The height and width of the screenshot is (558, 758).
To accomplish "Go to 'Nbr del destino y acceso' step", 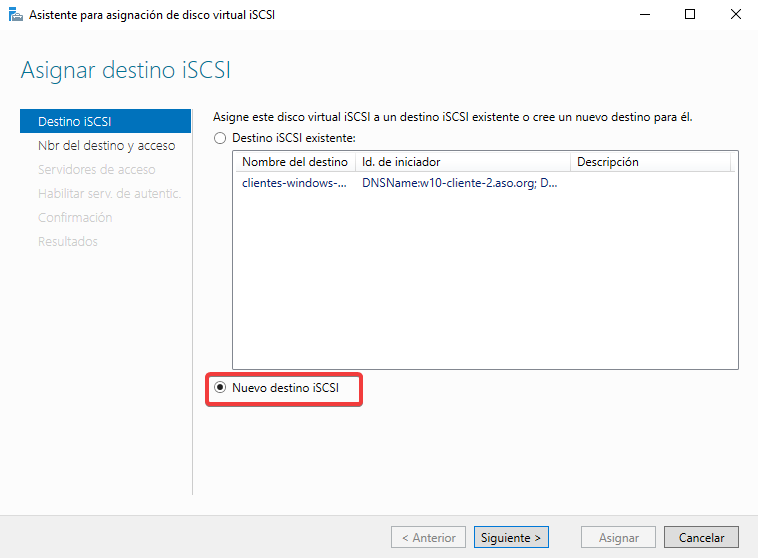I will tap(105, 145).
